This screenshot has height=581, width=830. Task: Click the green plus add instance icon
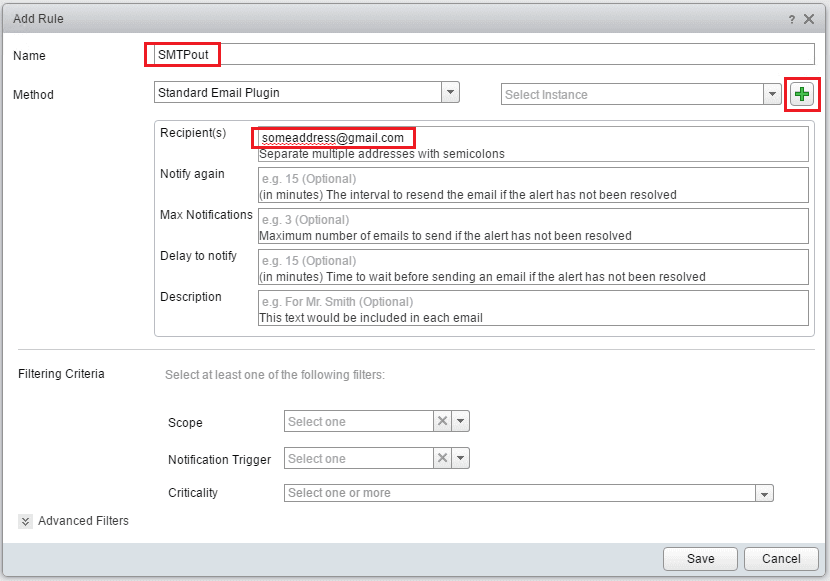tap(802, 94)
